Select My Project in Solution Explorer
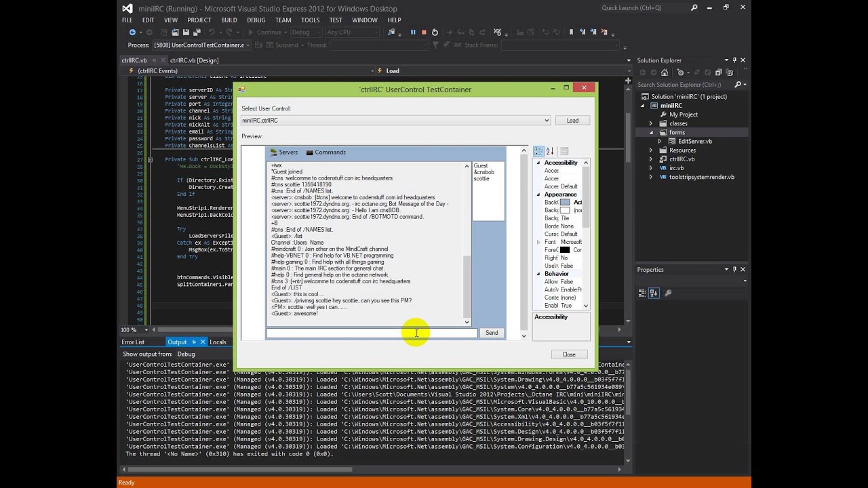868x488 pixels. pyautogui.click(x=684, y=115)
